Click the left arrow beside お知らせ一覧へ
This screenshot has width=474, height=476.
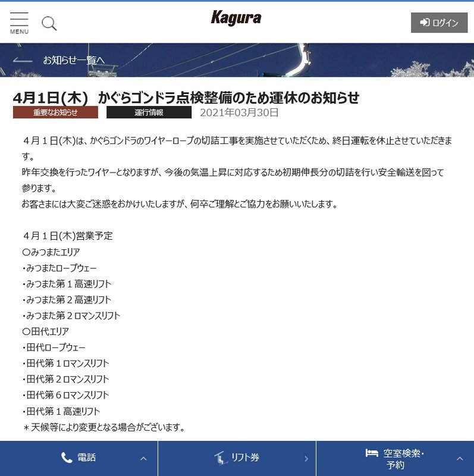point(23,61)
